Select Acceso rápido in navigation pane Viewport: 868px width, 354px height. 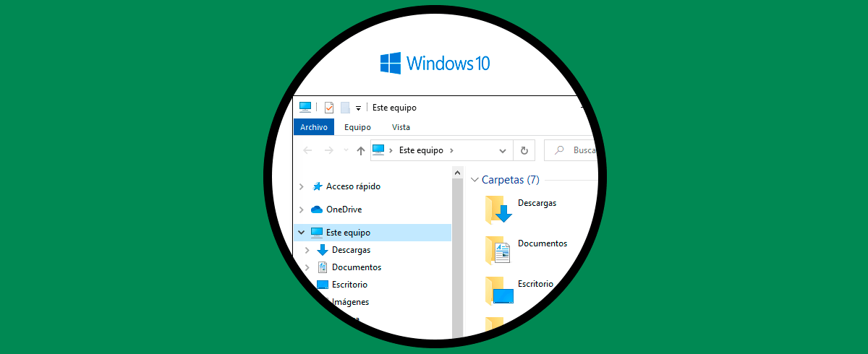point(353,186)
